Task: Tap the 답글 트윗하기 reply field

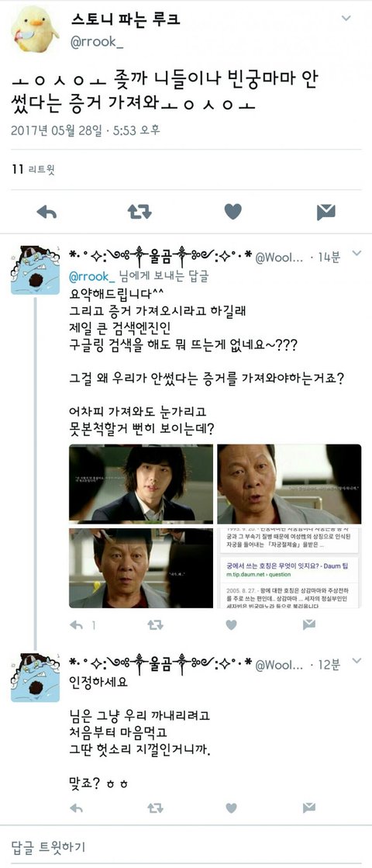Action: pos(186,846)
